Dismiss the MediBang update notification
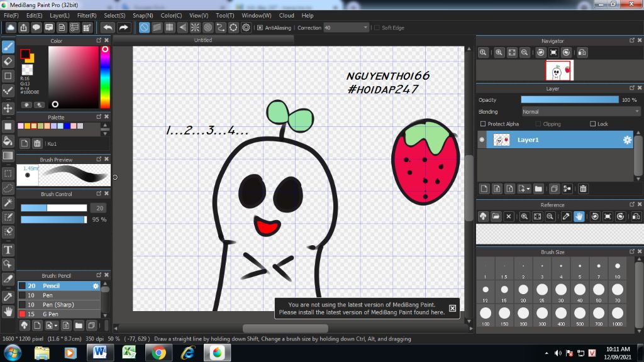This screenshot has height=362, width=644. (x=452, y=308)
